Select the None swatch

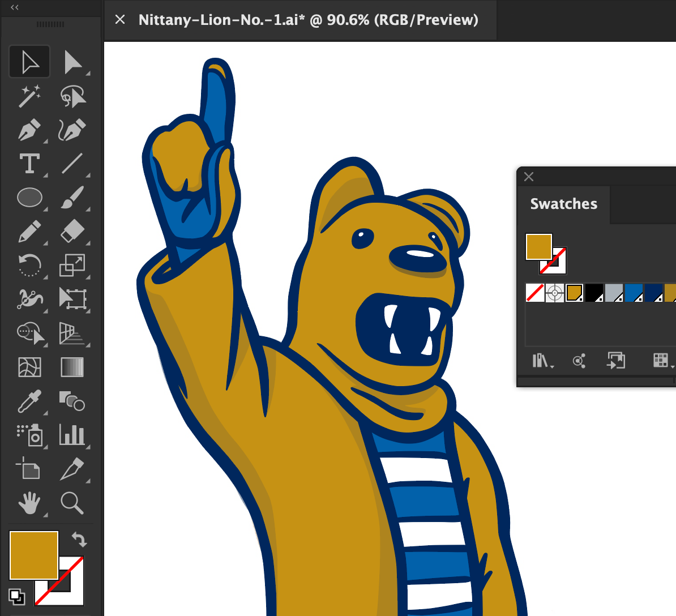[x=535, y=293]
